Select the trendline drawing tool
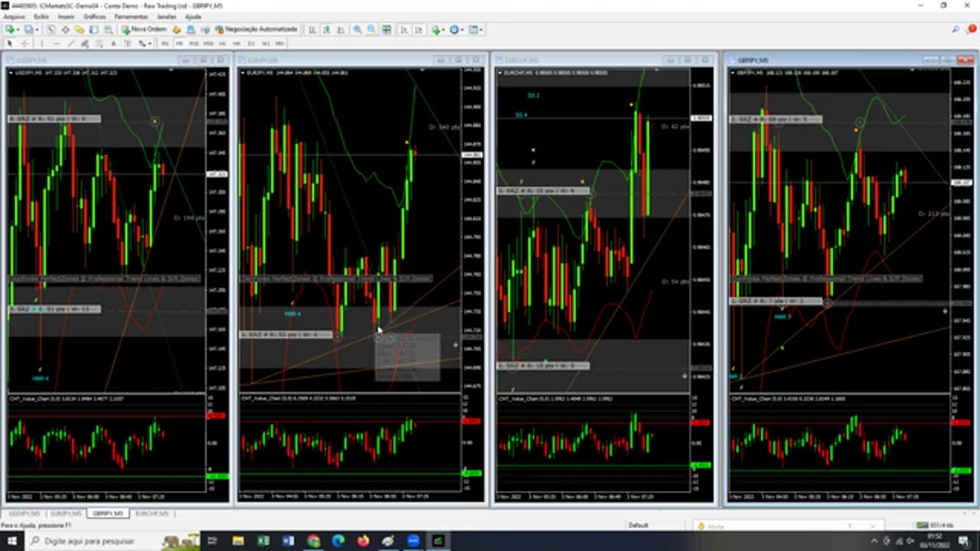980x551 pixels. 70,43
